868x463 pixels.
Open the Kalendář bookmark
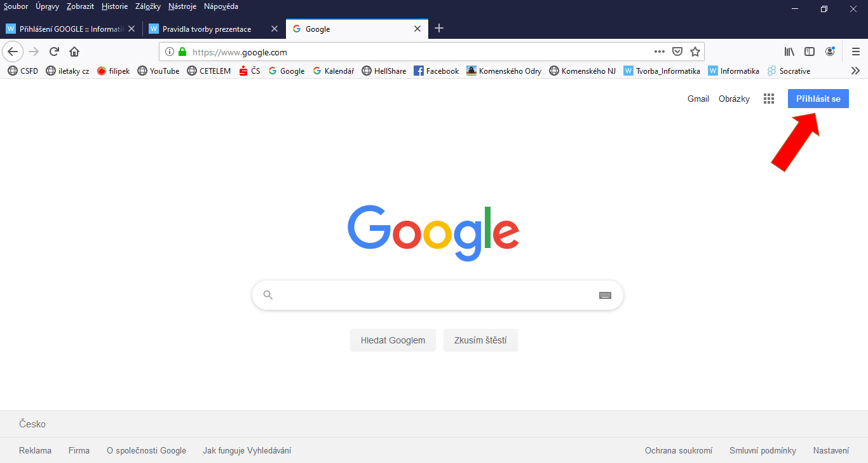click(334, 71)
